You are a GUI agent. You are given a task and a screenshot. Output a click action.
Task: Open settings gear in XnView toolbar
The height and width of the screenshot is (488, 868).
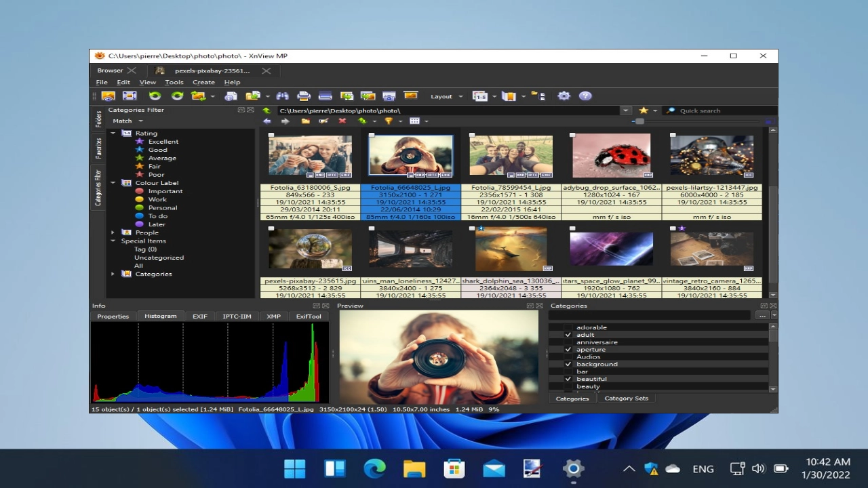[564, 96]
